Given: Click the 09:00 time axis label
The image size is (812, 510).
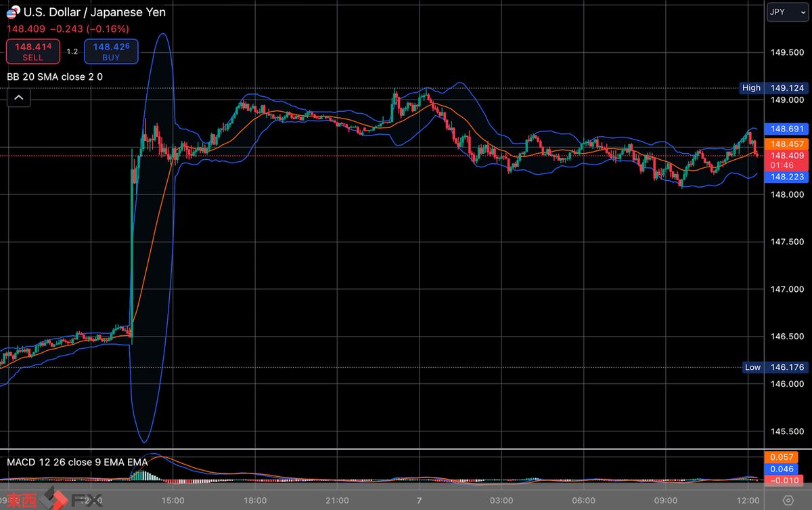Looking at the screenshot, I should (665, 501).
